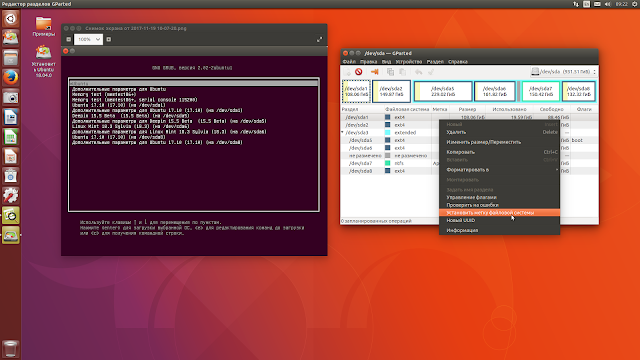Screen dimensions: 640x360
Task: Open the Файл menu in GParted
Action: coord(349,62)
